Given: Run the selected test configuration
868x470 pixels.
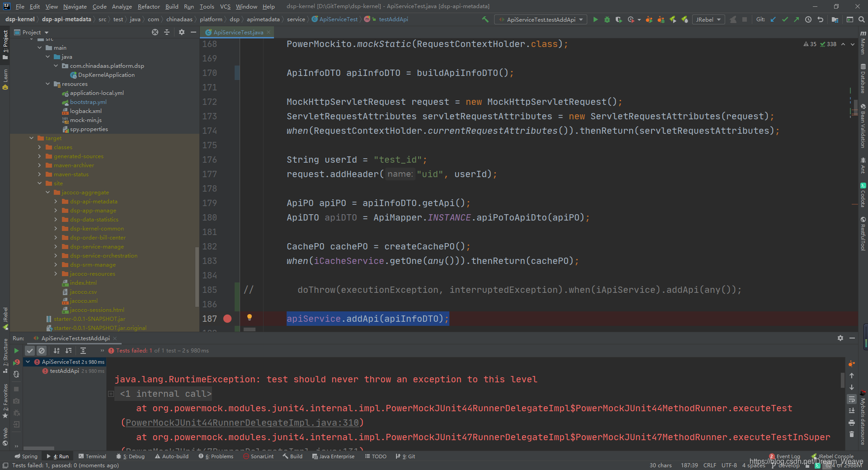Looking at the screenshot, I should tap(596, 19).
